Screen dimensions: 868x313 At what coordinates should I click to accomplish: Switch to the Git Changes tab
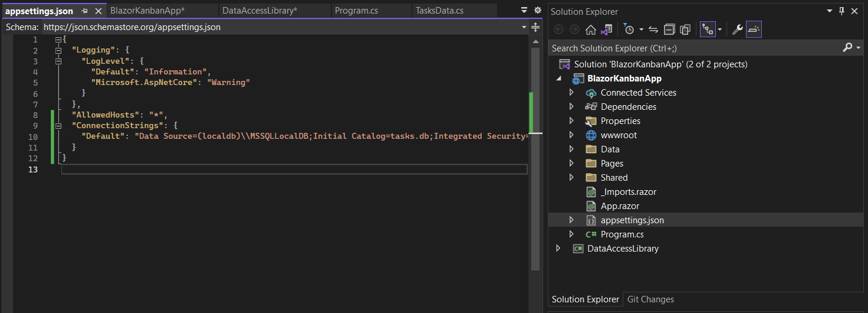pos(650,299)
